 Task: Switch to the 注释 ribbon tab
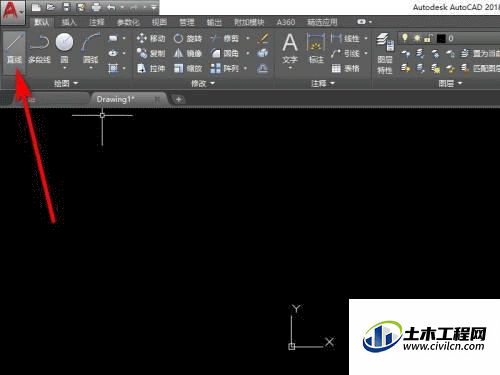97,22
